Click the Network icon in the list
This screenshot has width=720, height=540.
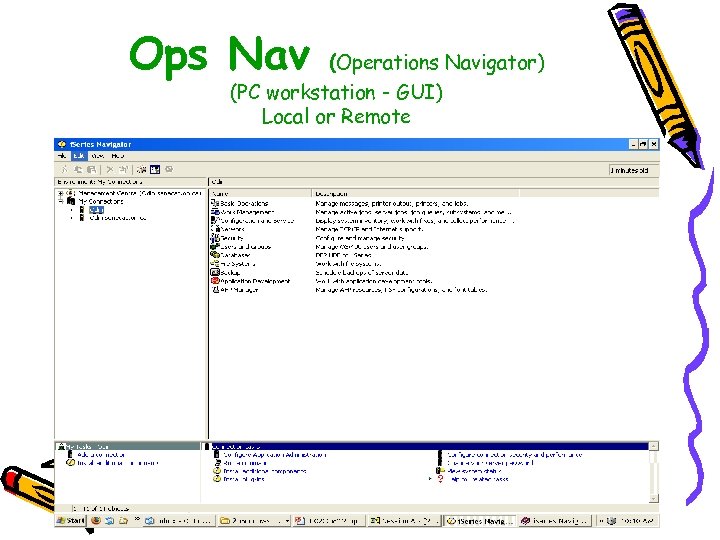(215, 229)
